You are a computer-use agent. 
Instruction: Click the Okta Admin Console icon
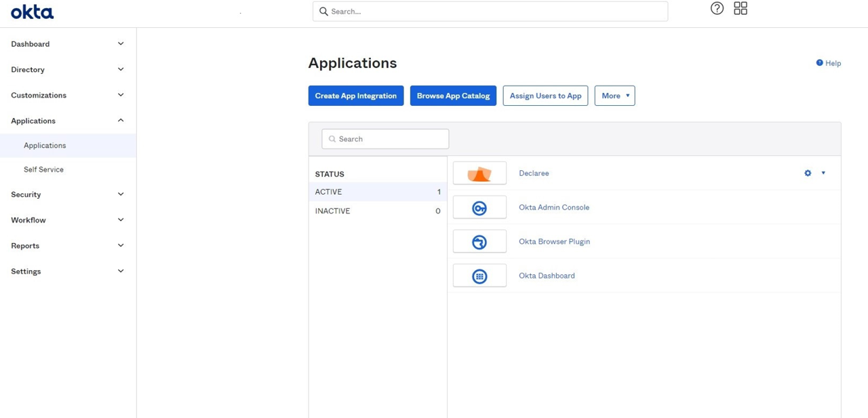479,208
